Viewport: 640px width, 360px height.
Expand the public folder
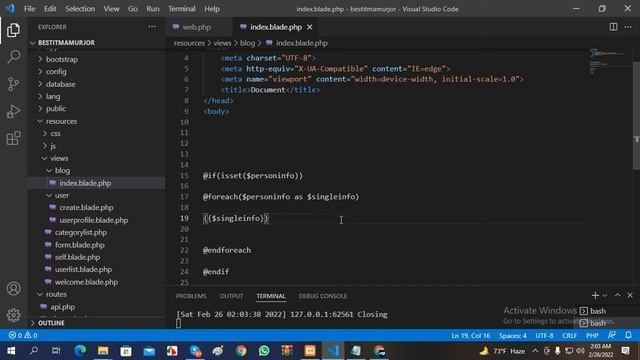tap(56, 109)
